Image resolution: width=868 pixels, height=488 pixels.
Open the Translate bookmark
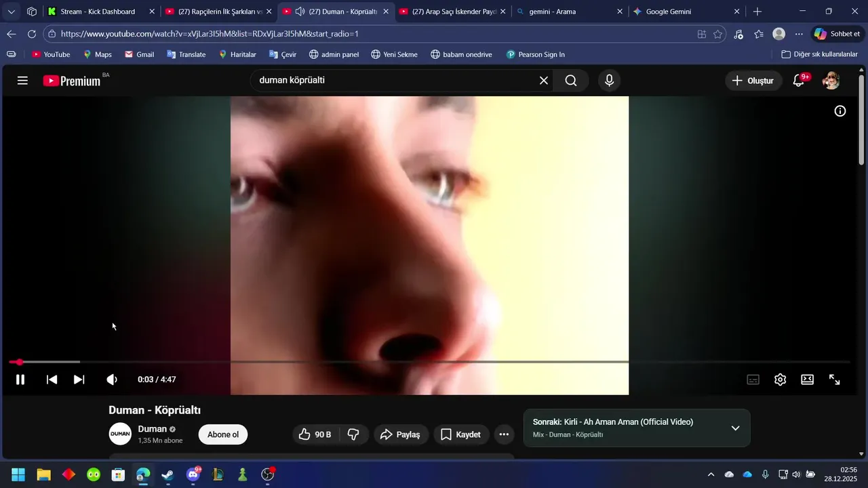(186, 54)
